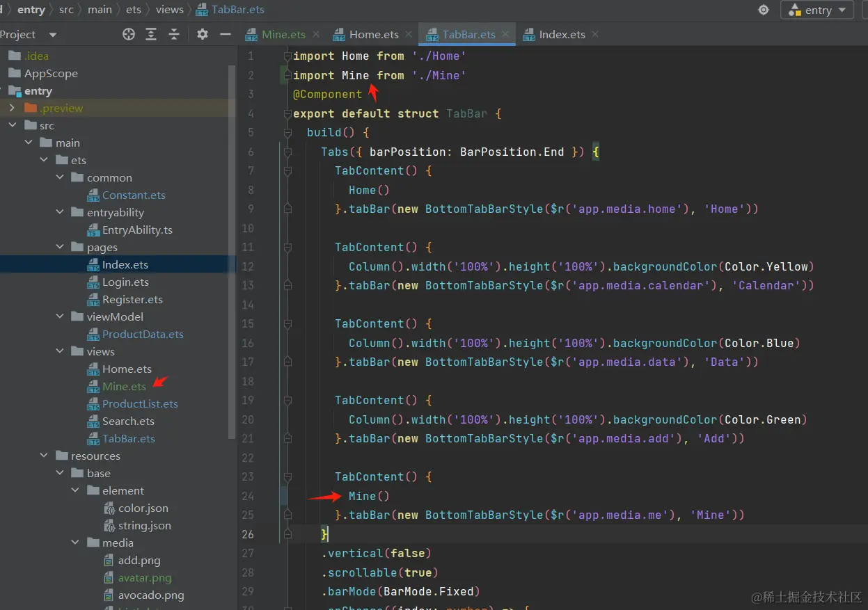Viewport: 868px width, 610px height.
Task: Click the src breadcrumb
Action: point(66,10)
